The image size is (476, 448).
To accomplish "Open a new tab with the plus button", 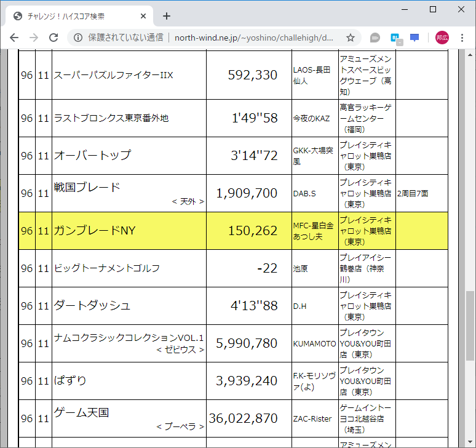I will [167, 16].
